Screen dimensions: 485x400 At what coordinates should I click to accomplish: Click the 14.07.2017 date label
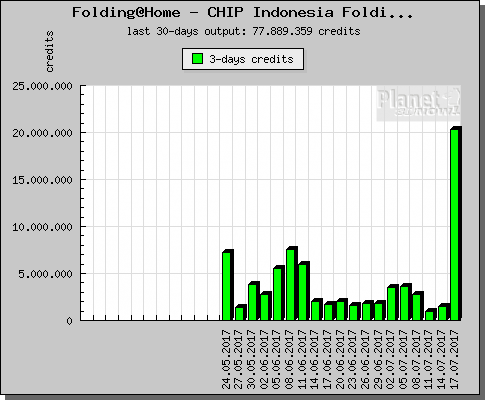pyautogui.click(x=442, y=359)
